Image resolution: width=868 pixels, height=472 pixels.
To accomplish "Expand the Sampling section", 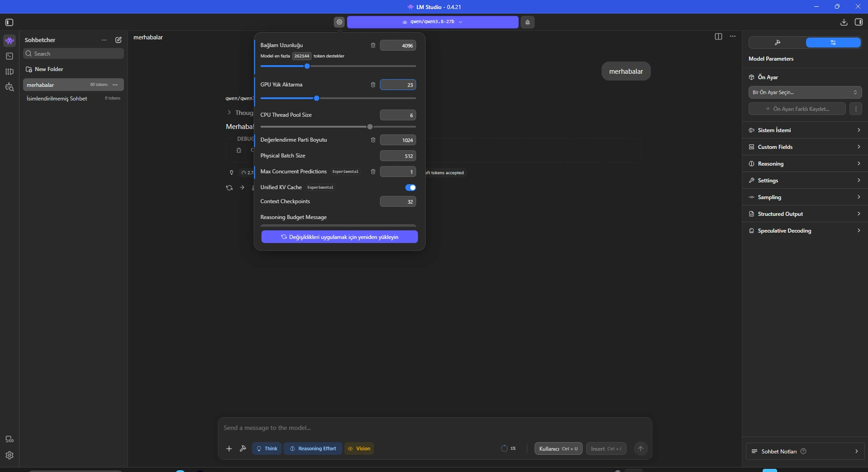I will click(805, 197).
